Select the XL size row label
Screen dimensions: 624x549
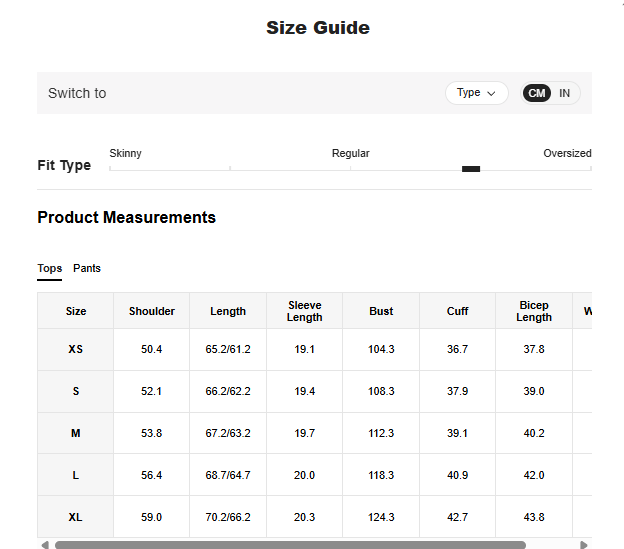tap(76, 517)
